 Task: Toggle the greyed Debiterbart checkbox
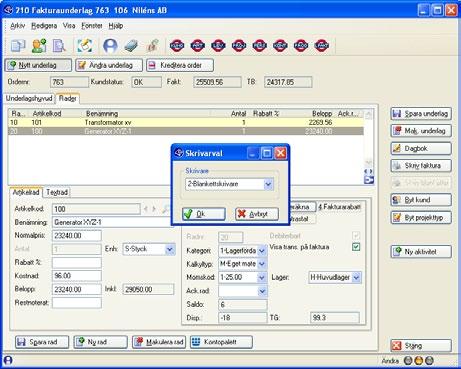pos(356,236)
